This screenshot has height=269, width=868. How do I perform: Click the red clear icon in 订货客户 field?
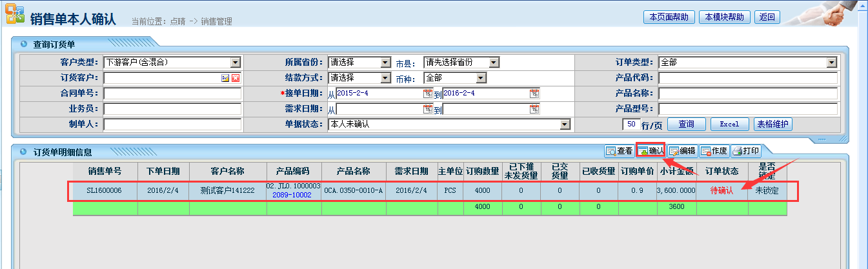point(236,78)
